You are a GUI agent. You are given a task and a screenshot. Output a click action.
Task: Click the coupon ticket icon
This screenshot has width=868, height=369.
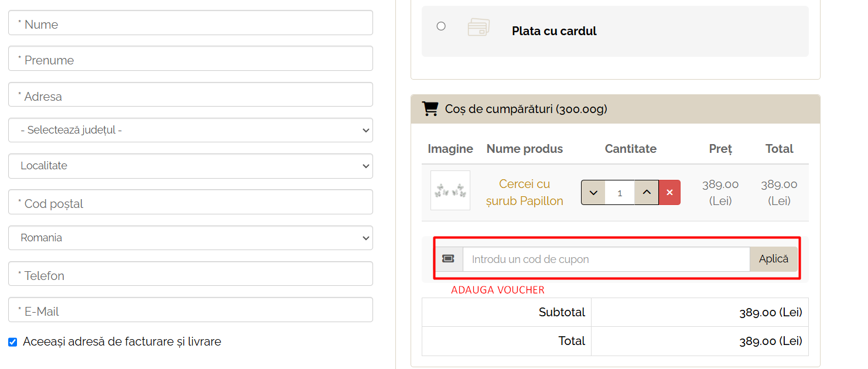449,259
